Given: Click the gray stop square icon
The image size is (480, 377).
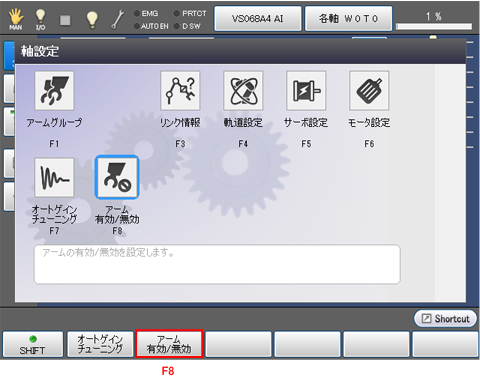Looking at the screenshot, I should point(65,20).
